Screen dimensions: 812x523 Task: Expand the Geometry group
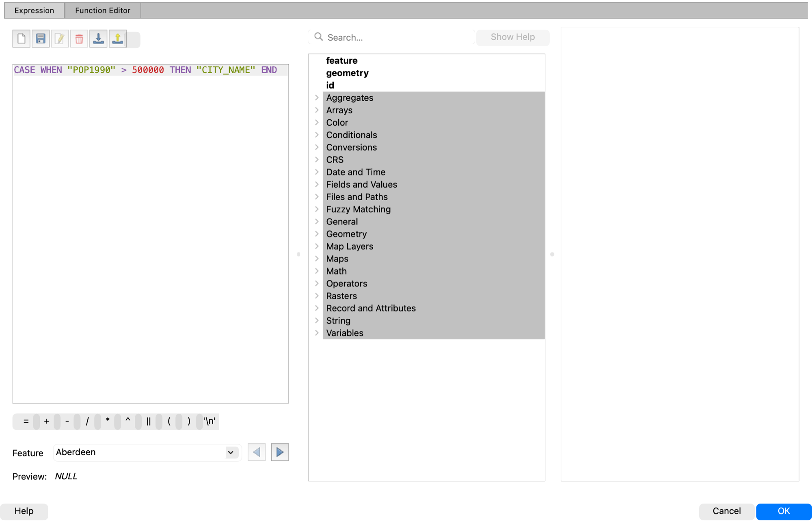(x=317, y=234)
